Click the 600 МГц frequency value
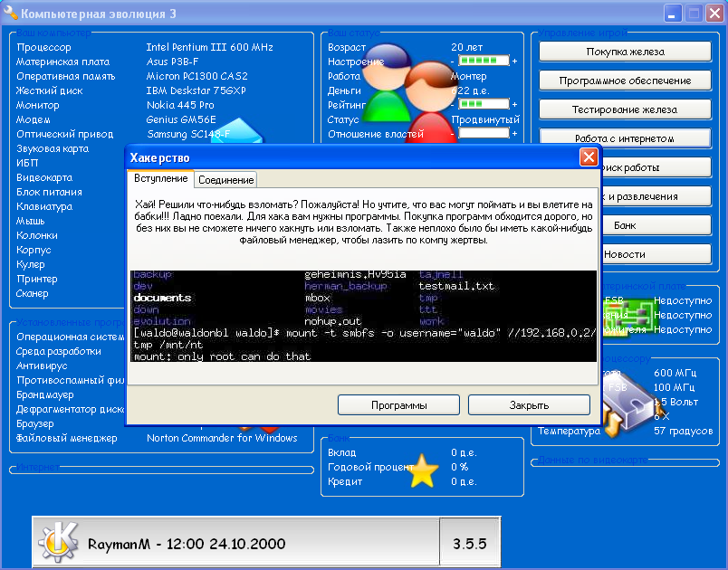 coord(675,373)
